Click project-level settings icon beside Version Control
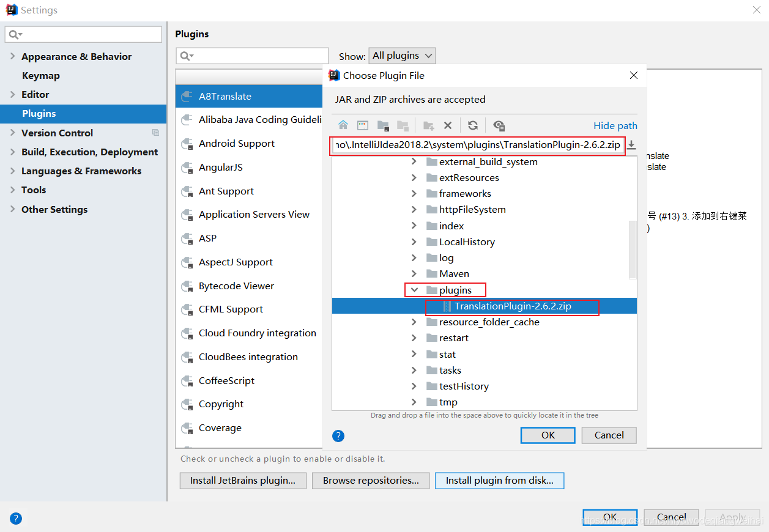The width and height of the screenshot is (769, 532). coord(155,133)
